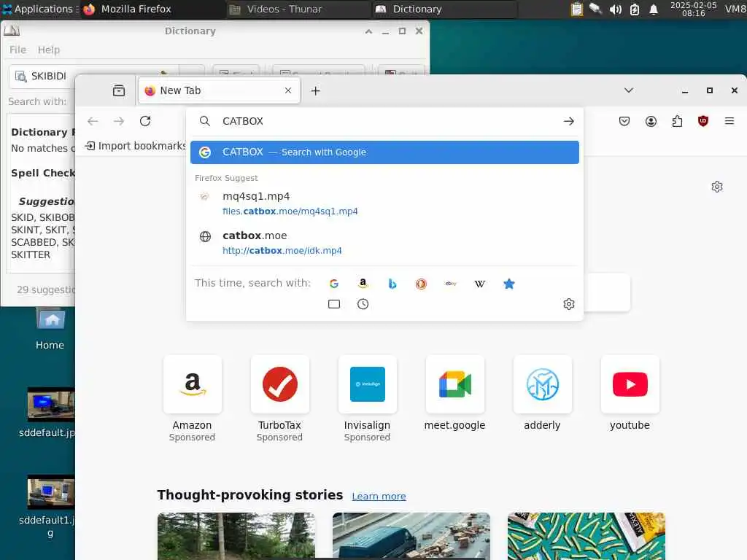
Task: Open the Firefox View tab list icon
Action: pos(119,90)
